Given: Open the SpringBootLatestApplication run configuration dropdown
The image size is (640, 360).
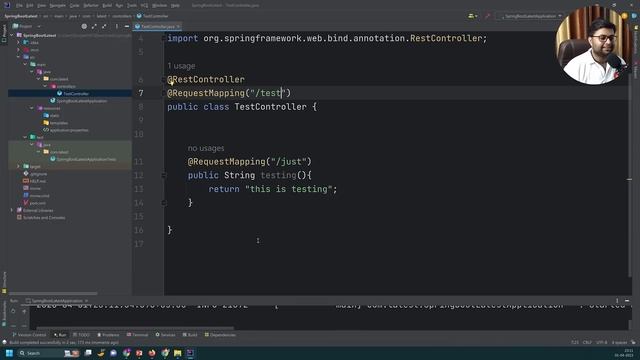Looking at the screenshot, I should [531, 16].
